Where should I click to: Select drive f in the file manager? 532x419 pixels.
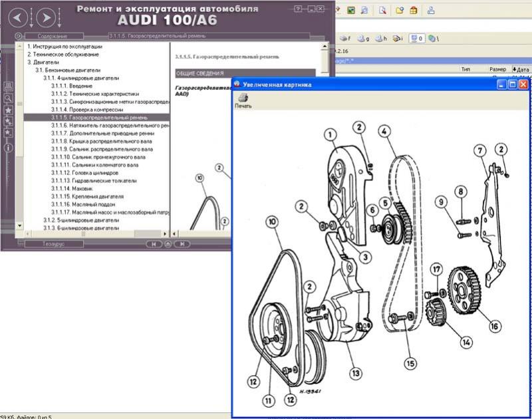[345, 39]
